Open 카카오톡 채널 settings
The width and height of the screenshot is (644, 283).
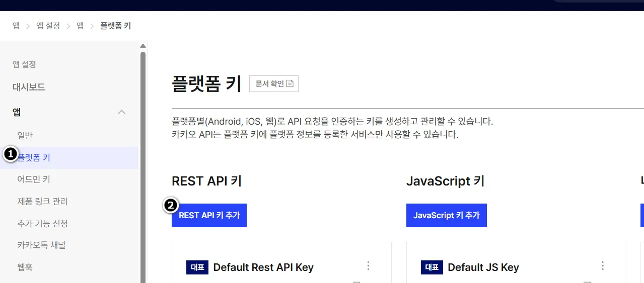[x=41, y=245]
